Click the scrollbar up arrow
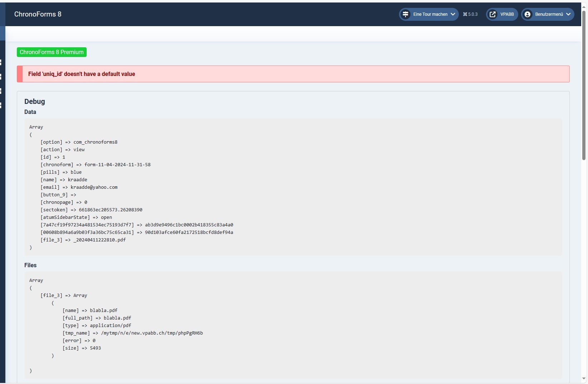588x384 pixels. point(584,6)
